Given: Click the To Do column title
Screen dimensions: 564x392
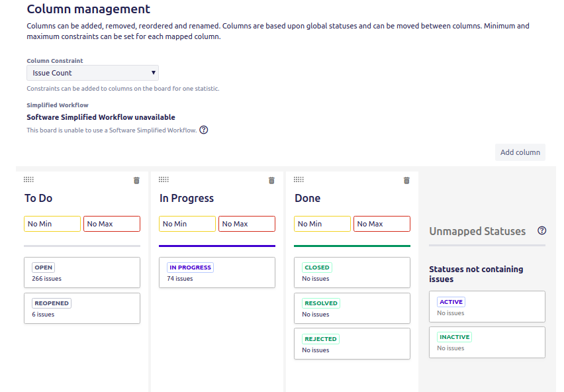Looking at the screenshot, I should click(x=38, y=198).
